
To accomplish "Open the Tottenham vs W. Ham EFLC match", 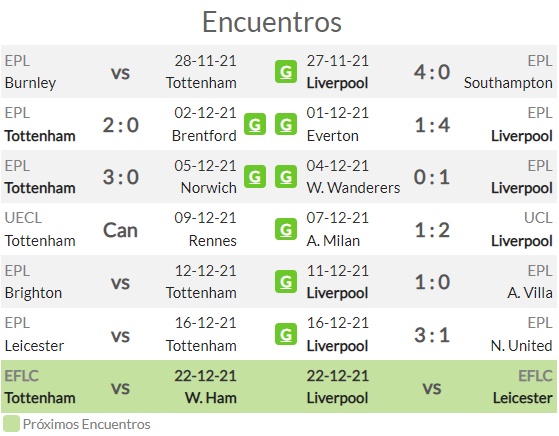I will click(x=120, y=387).
